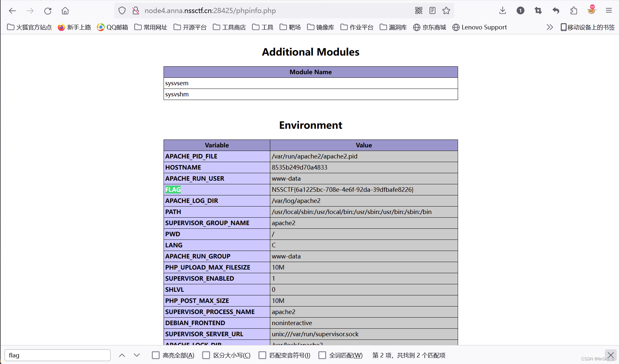
Task: Open 镜像库 bookmark folder
Action: [x=321, y=27]
